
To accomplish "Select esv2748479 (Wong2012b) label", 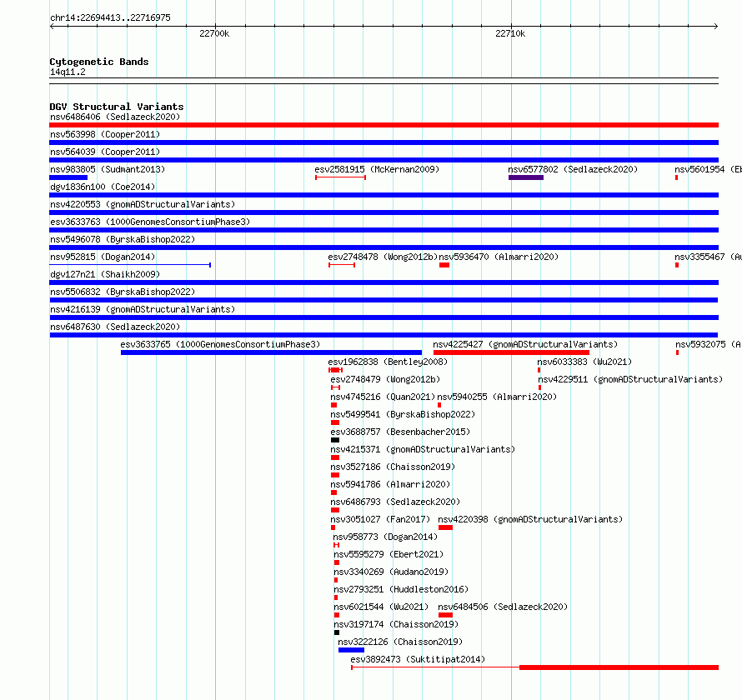I will [385, 379].
